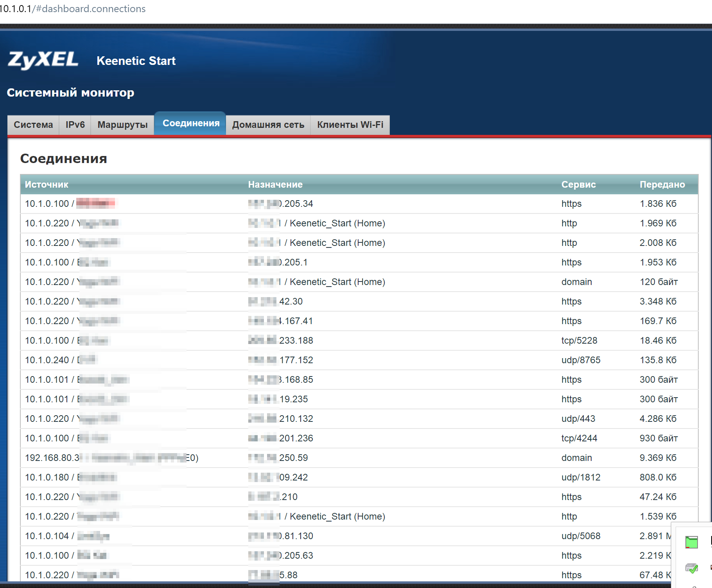Click the domain service in the 9.369 Кб row
The width and height of the screenshot is (712, 588).
point(577,458)
